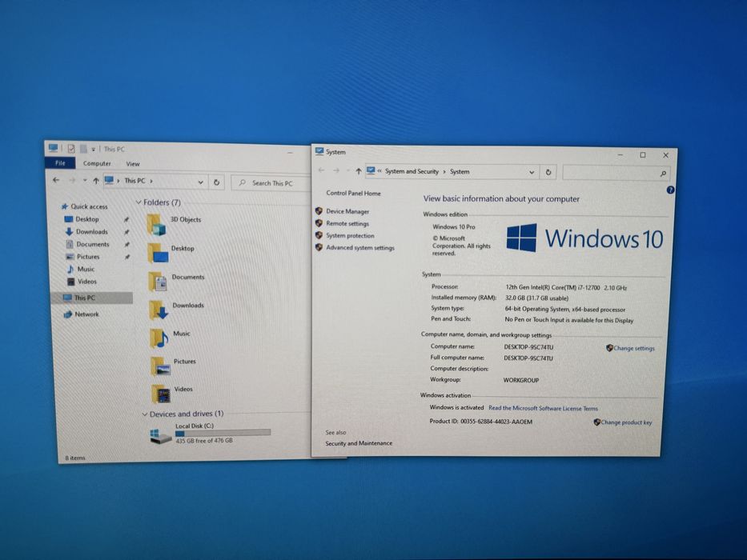Screen dimensions: 747x560
Task: Click the Forward arrow in This PC window
Action: click(72, 180)
